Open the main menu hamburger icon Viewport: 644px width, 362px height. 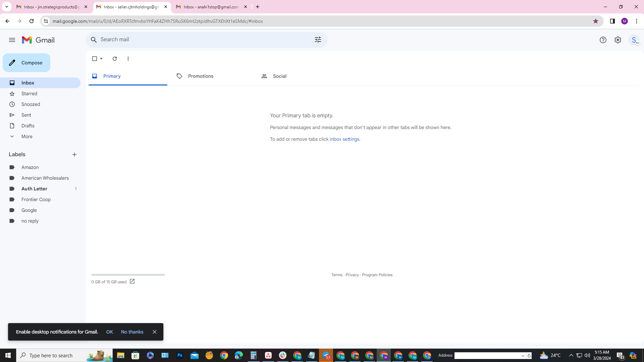click(12, 40)
